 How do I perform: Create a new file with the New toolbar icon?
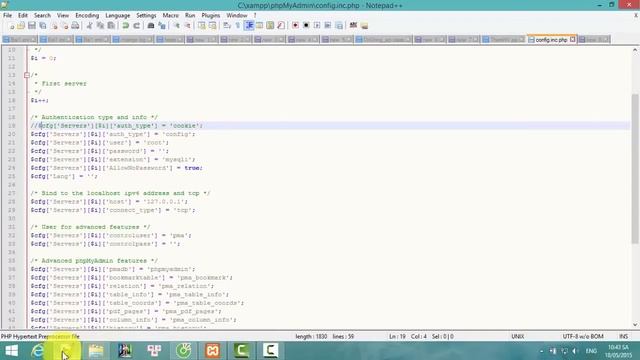(11, 26)
